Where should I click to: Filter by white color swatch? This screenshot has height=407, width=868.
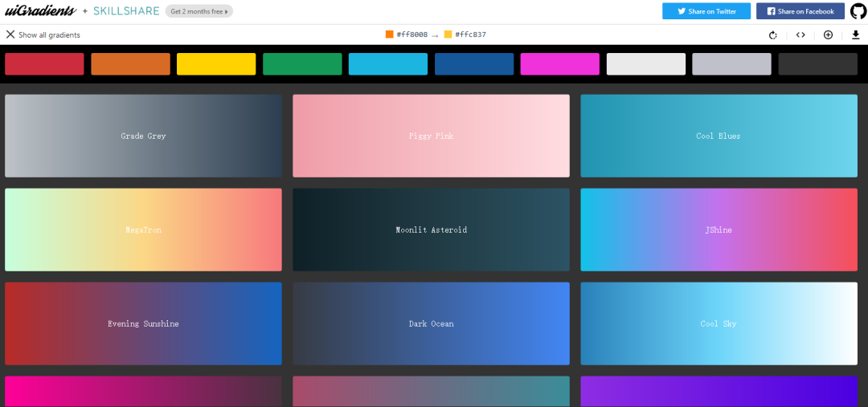(x=646, y=64)
